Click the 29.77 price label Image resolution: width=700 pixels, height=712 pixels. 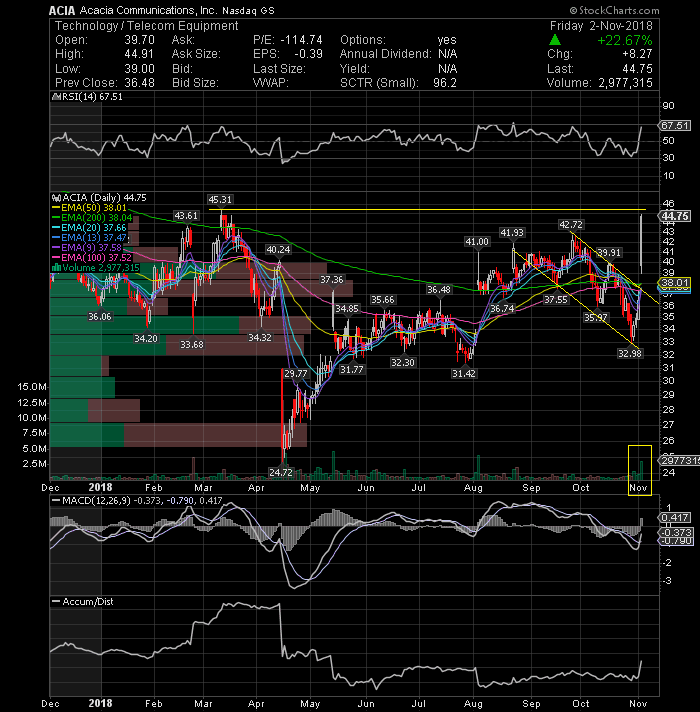296,373
